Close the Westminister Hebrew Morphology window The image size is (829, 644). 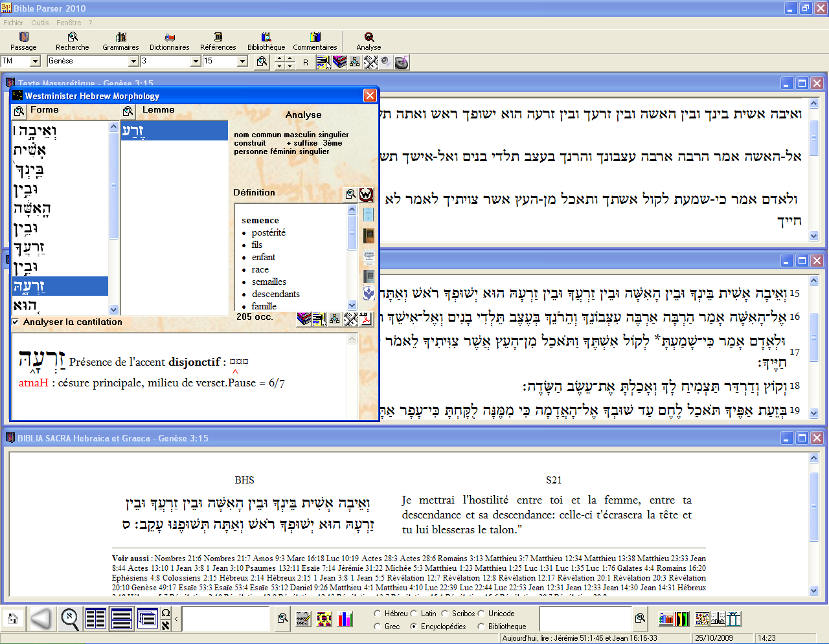[x=370, y=96]
